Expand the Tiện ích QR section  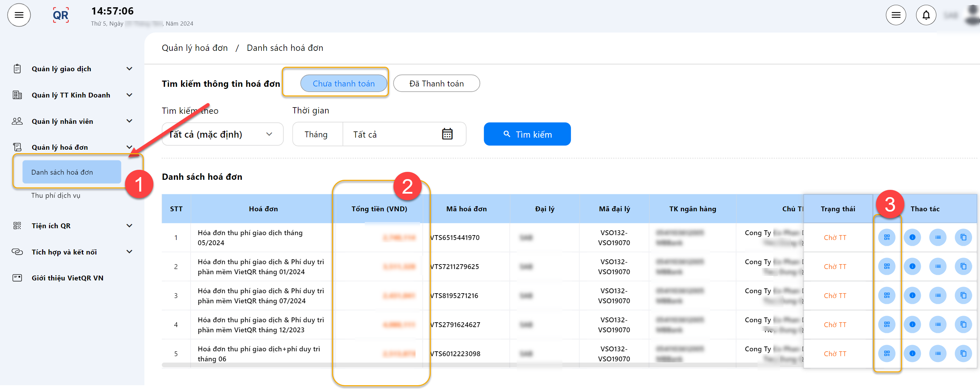(x=72, y=226)
